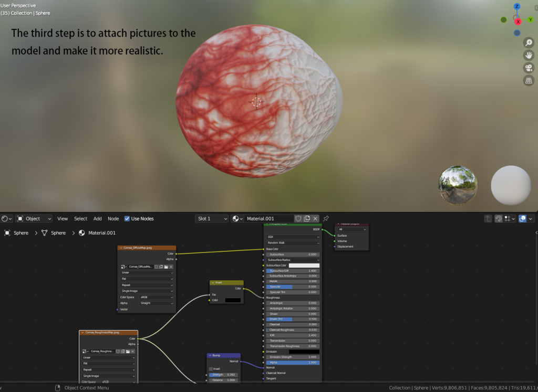Toggle the Use Nodes checkbox
538x392 pixels.
(127, 219)
